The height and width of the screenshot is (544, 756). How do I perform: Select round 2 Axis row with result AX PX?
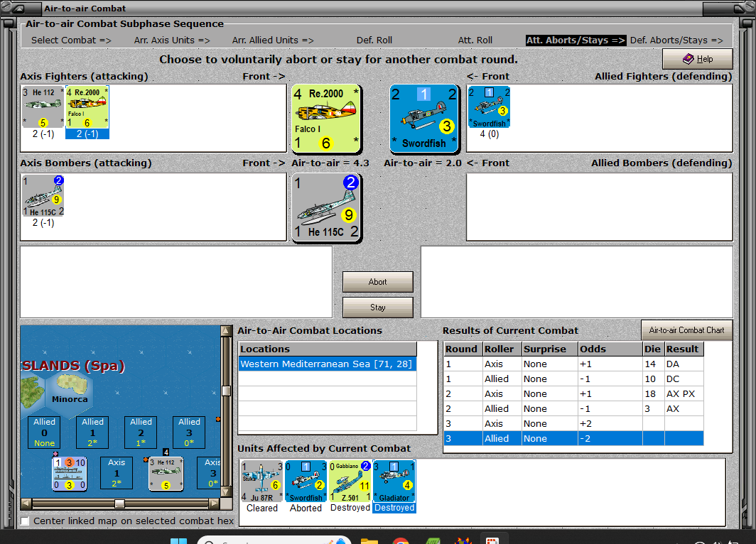tap(573, 393)
